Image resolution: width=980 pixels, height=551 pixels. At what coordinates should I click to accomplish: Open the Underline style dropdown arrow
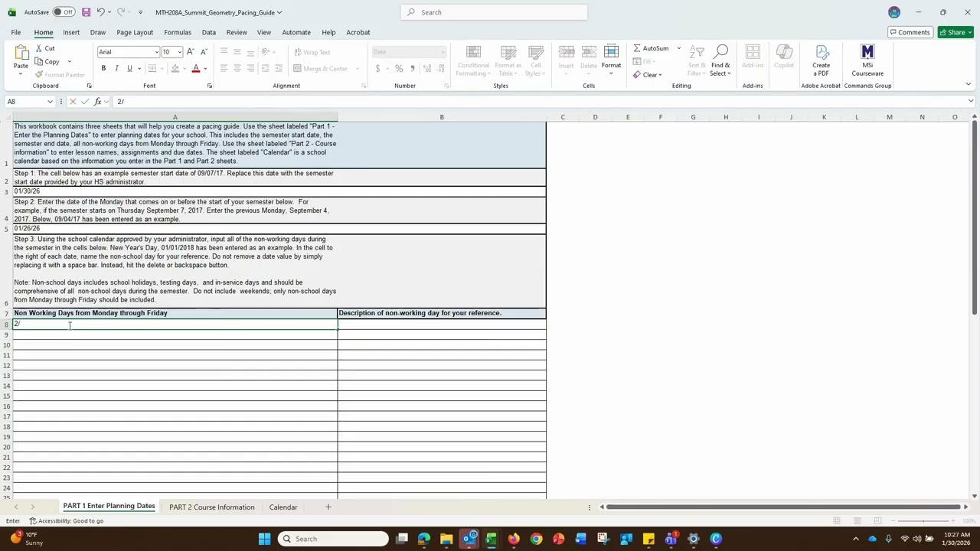tap(139, 68)
